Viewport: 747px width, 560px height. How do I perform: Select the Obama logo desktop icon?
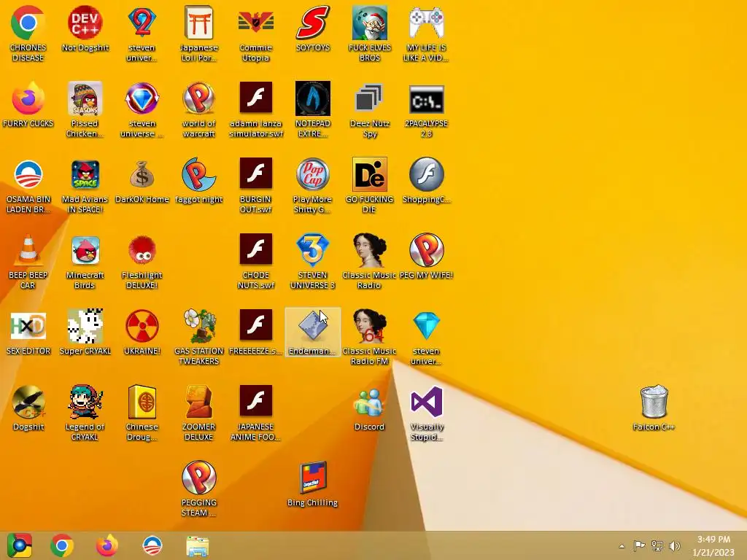pyautogui.click(x=28, y=175)
